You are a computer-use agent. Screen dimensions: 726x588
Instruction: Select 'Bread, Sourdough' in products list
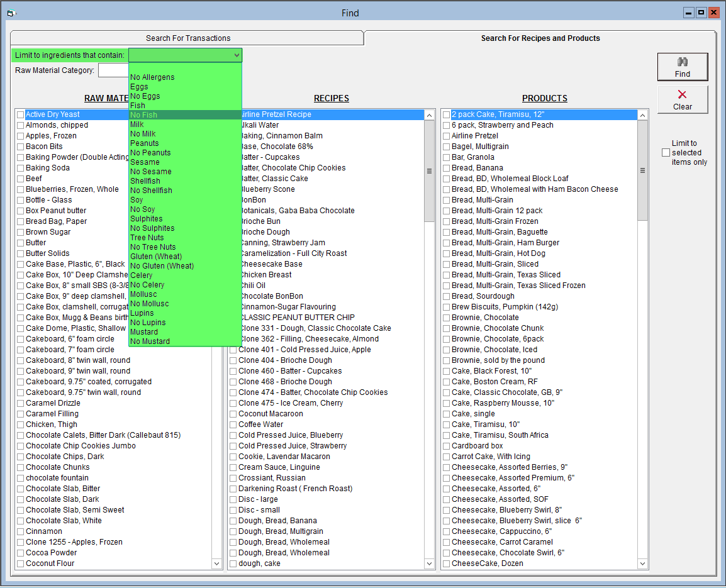[x=483, y=296]
